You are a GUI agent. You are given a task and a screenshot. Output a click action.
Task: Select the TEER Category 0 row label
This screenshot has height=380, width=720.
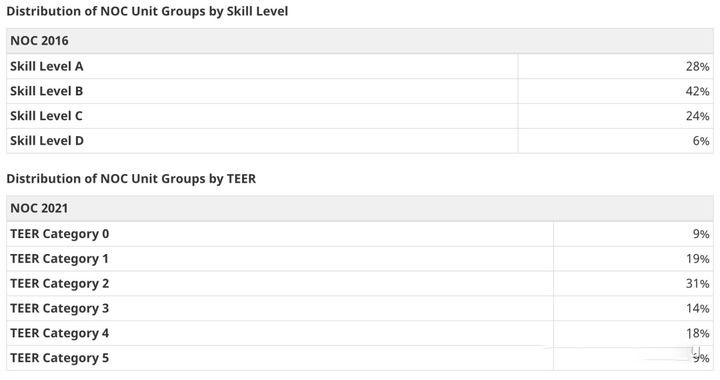(x=60, y=234)
